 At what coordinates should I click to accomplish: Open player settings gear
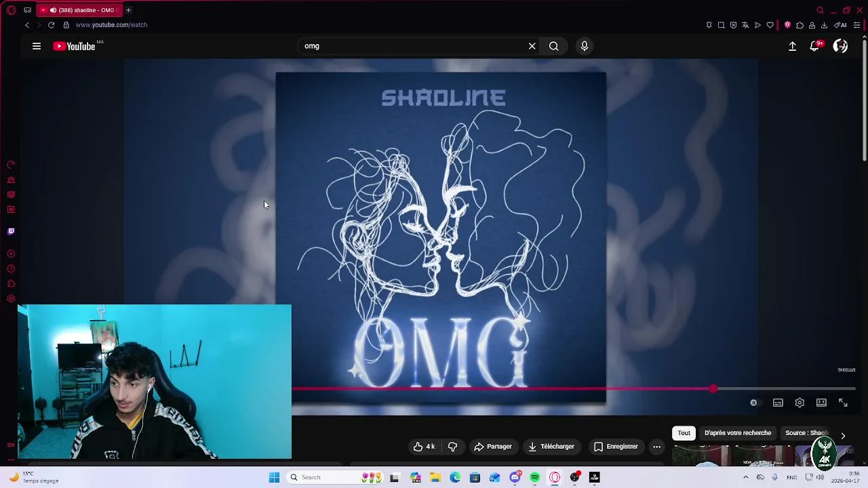[800, 403]
